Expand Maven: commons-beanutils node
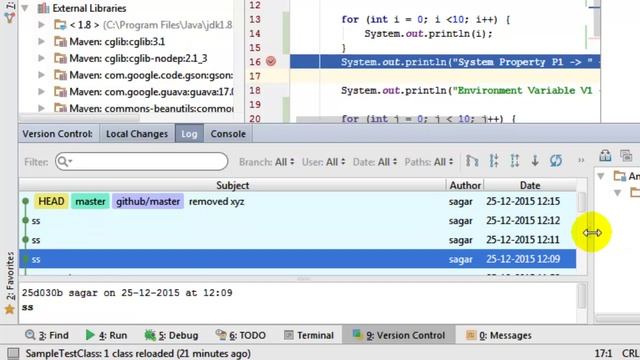The height and width of the screenshot is (360, 640). click(x=41, y=108)
